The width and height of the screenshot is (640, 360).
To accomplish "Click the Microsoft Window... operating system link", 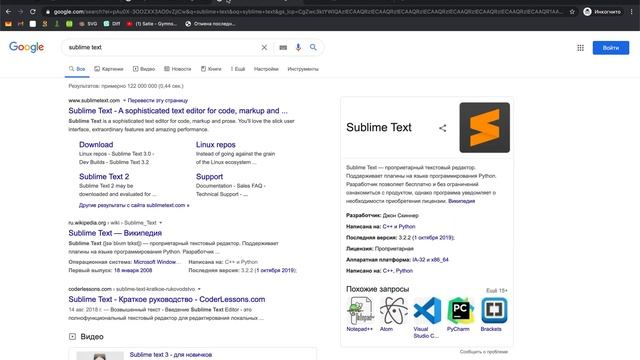I will pyautogui.click(x=157, y=262).
